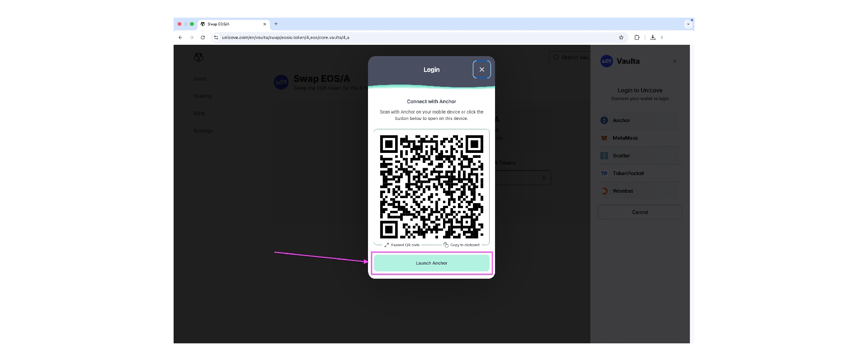Image resolution: width=868 pixels, height=361 pixels.
Task: Close the Login dialog
Action: click(x=482, y=69)
